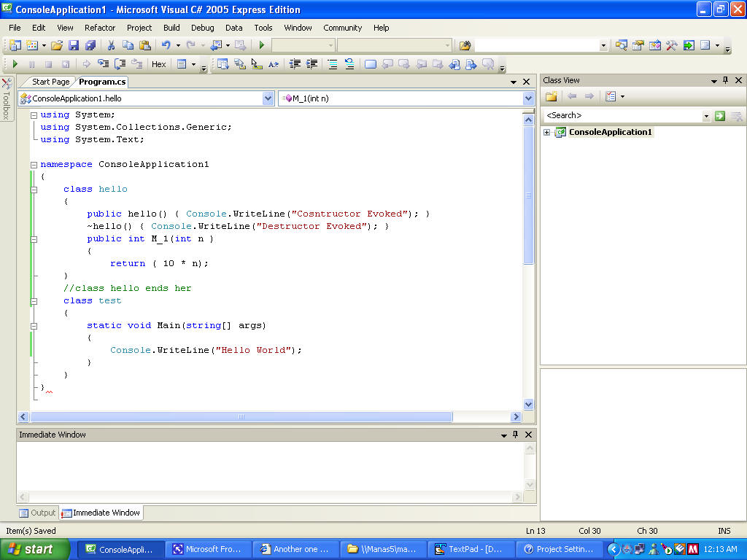Click the Class View search go button
The height and width of the screenshot is (560, 747).
tap(720, 115)
